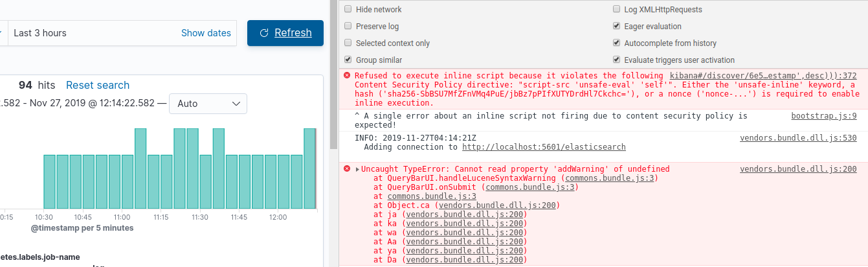Click the error icon on TypeError message
868x267 pixels.
(347, 169)
